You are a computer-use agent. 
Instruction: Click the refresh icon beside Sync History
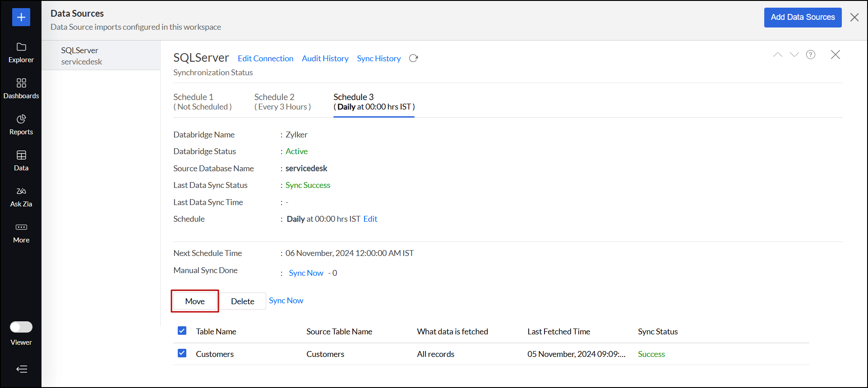[413, 59]
